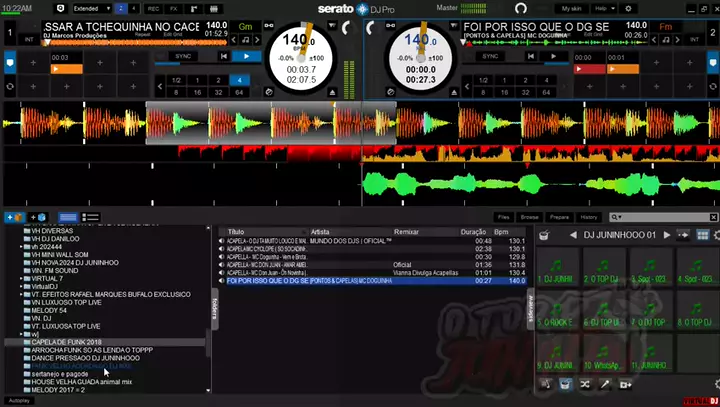The image size is (720, 407).
Task: Switch to 2-deck view
Action: [x=121, y=9]
